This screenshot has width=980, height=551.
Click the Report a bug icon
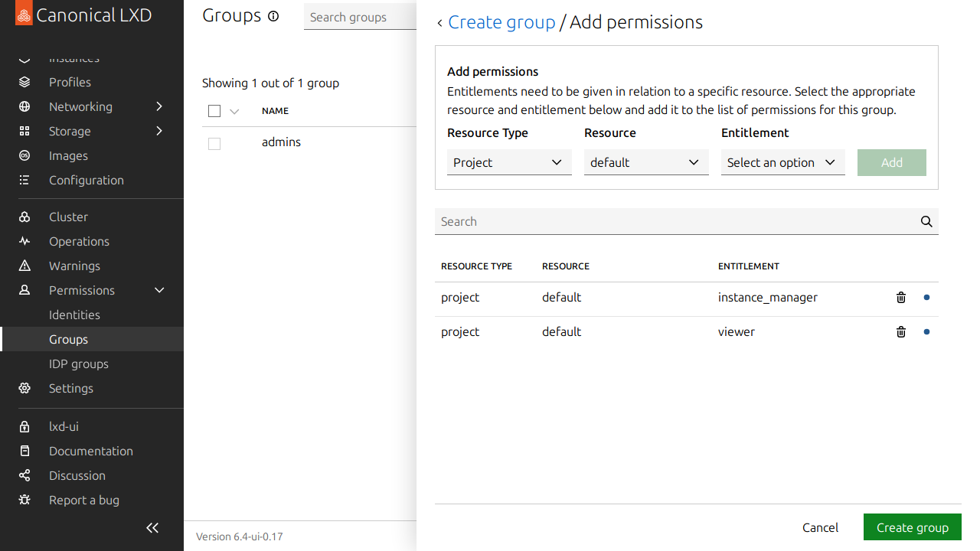coord(24,500)
